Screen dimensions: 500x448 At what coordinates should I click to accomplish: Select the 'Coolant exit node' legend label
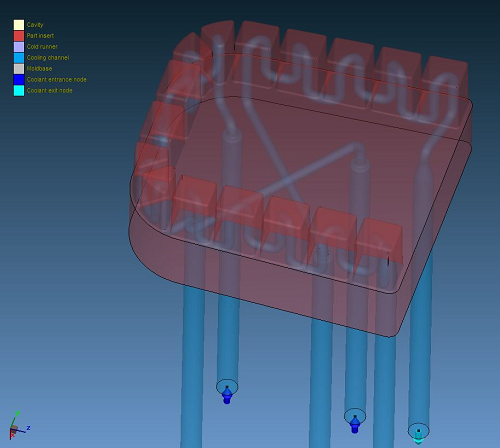(x=49, y=91)
